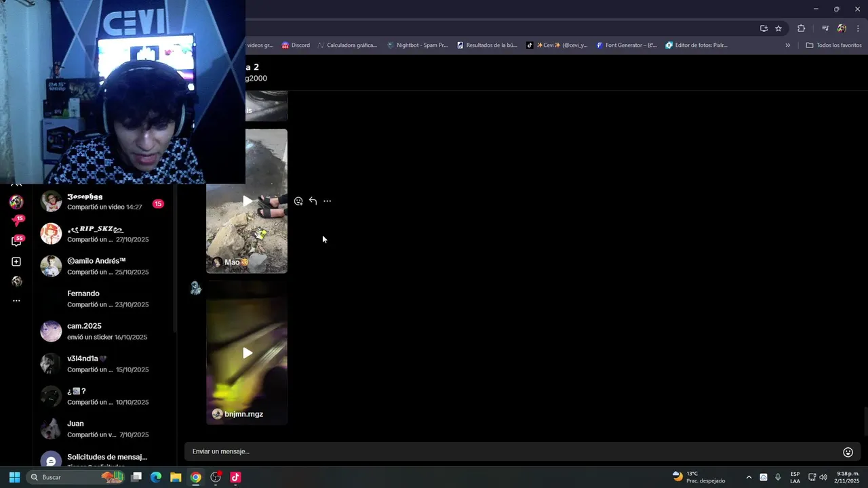Open volume control in system tray
This screenshot has width=868, height=488.
(x=823, y=477)
